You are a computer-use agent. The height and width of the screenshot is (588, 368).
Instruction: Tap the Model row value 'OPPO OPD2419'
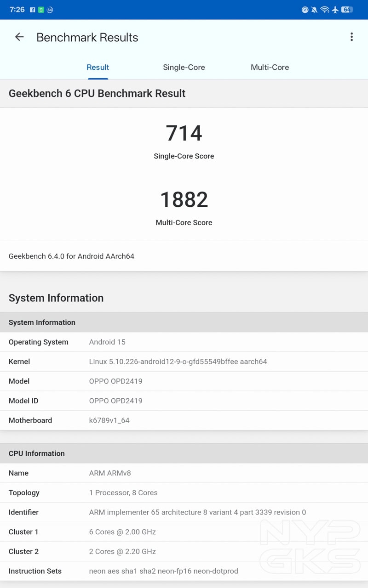[x=116, y=381]
